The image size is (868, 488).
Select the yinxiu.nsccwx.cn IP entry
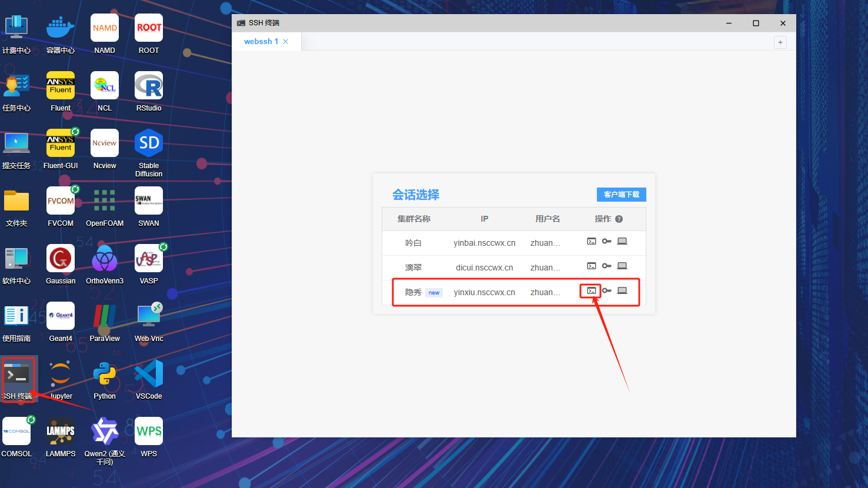click(484, 292)
